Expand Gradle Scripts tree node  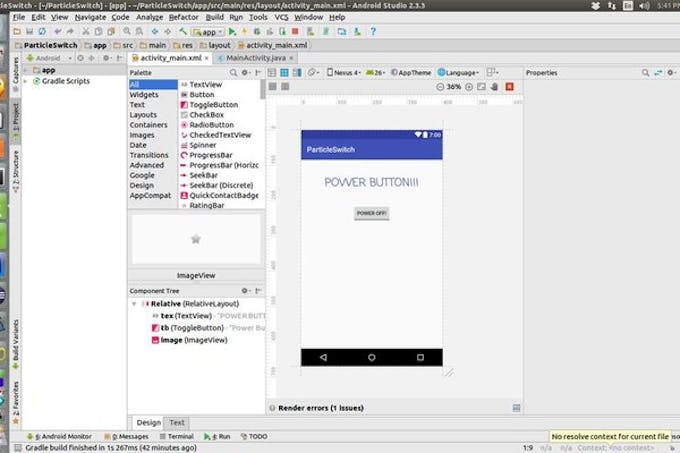(x=26, y=81)
